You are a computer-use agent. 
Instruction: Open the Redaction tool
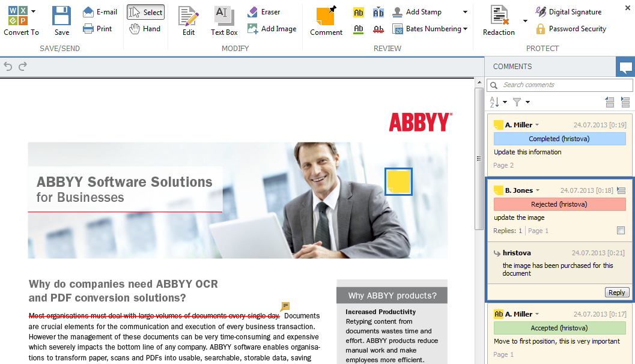499,20
